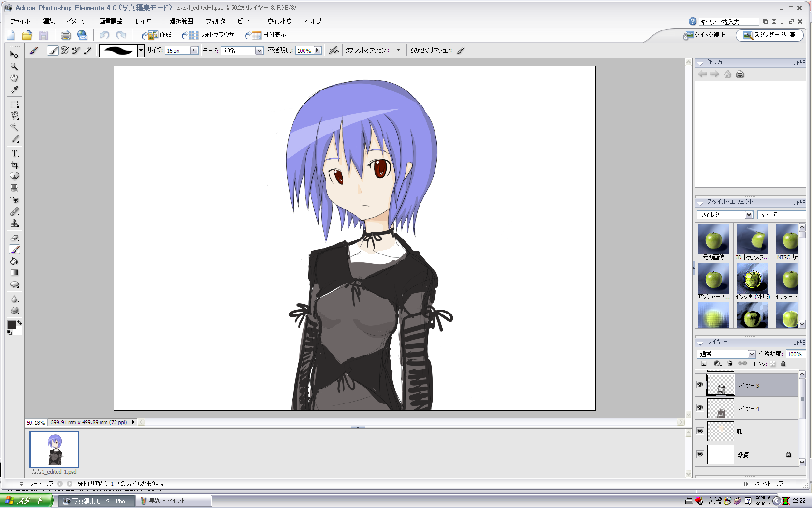Image resolution: width=812 pixels, height=508 pixels.
Task: Open the レイヤー menu
Action: 145,21
